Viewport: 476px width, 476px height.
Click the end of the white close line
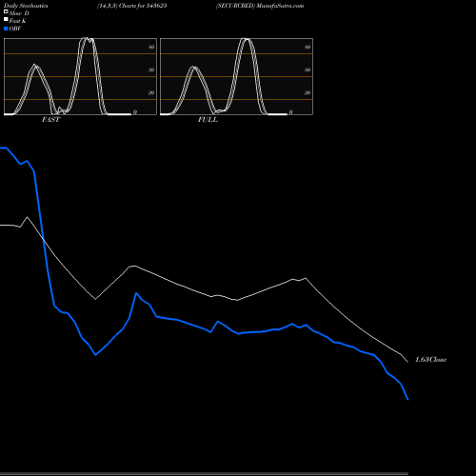[x=407, y=362]
